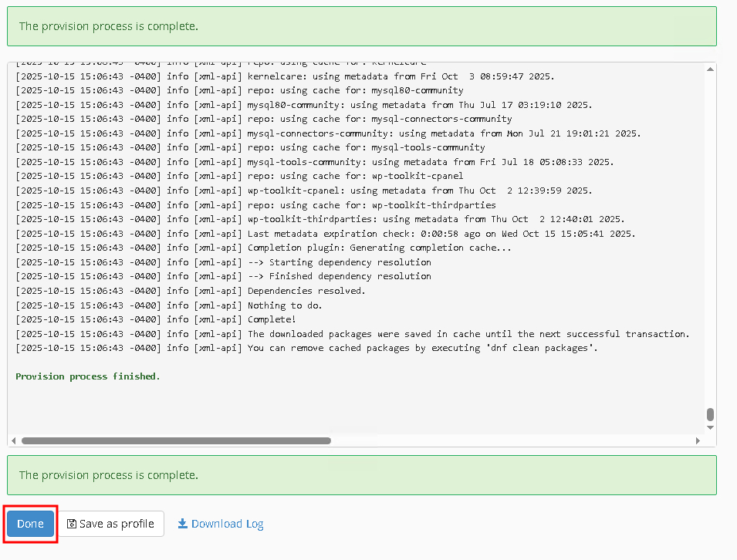
Task: Click the floppy disk icon in Save as profile
Action: click(72, 524)
